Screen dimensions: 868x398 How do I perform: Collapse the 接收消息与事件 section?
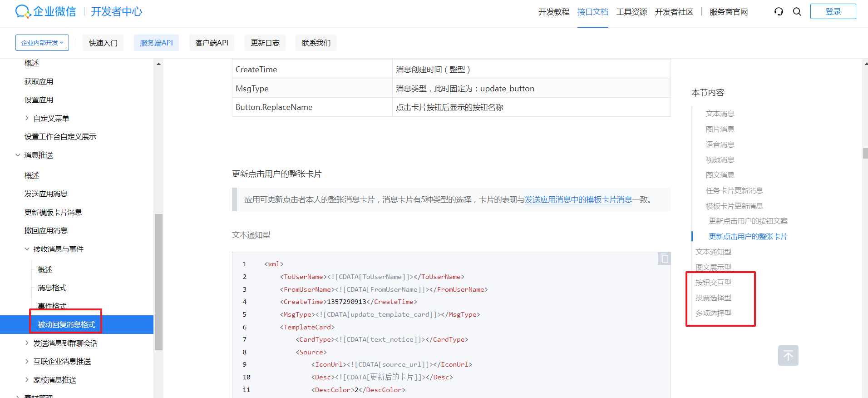coord(27,249)
